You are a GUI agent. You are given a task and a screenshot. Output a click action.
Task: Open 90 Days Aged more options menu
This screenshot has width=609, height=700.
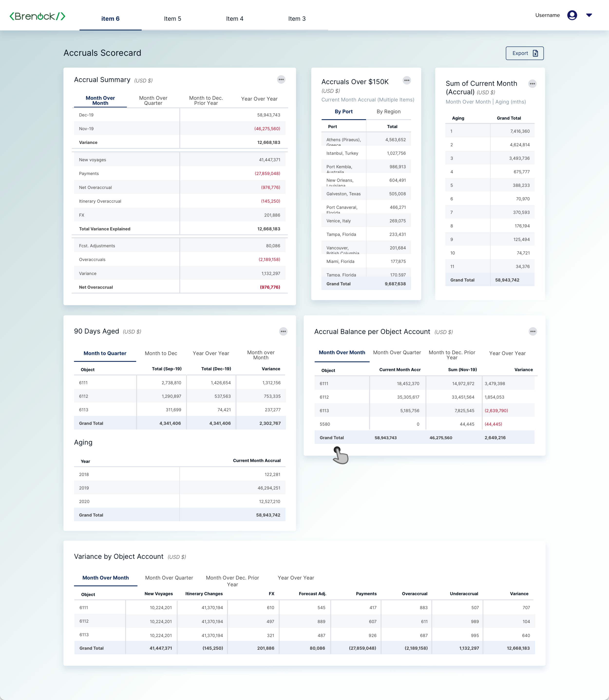pos(283,331)
